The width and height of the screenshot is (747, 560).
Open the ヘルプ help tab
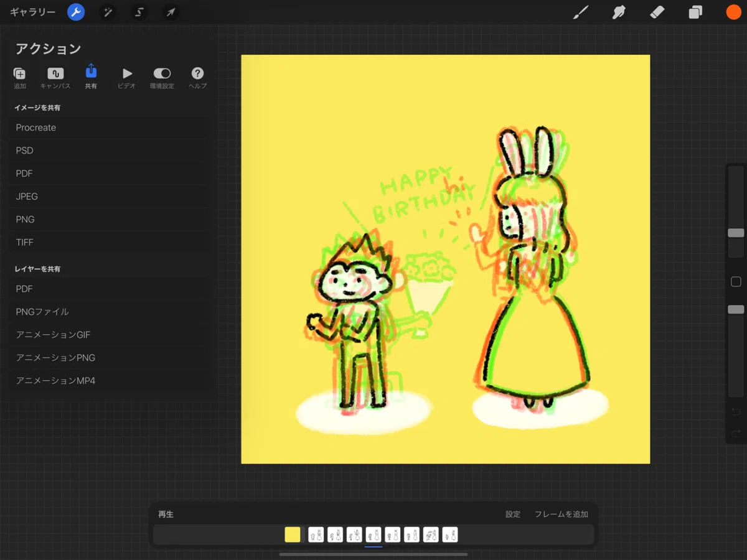(197, 78)
